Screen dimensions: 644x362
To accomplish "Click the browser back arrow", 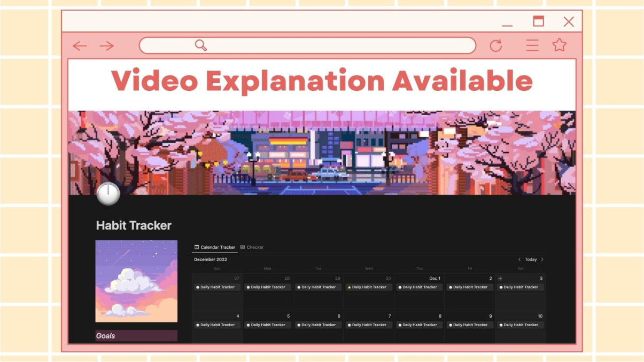I will [x=80, y=46].
